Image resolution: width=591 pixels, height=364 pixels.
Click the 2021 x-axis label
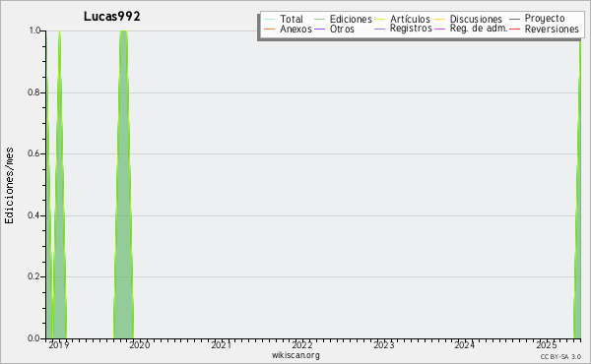(221, 344)
